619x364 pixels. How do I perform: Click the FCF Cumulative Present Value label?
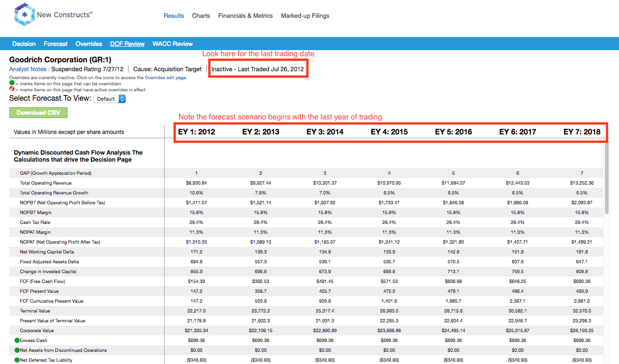click(52, 301)
